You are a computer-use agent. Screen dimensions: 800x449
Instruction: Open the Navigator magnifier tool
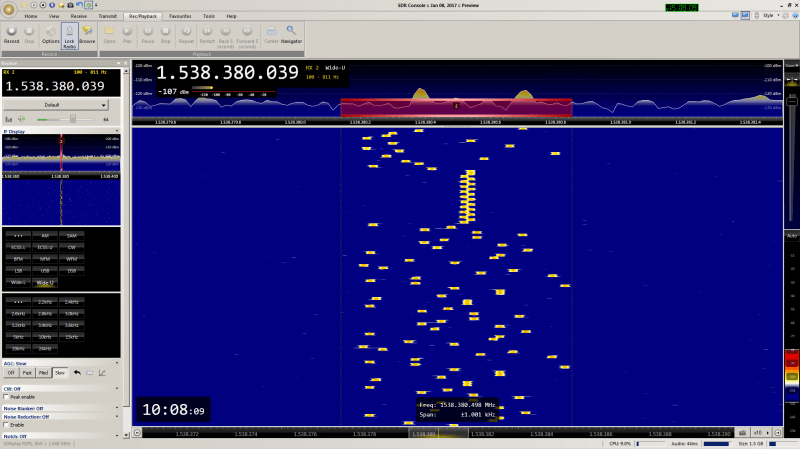pyautogui.click(x=291, y=35)
